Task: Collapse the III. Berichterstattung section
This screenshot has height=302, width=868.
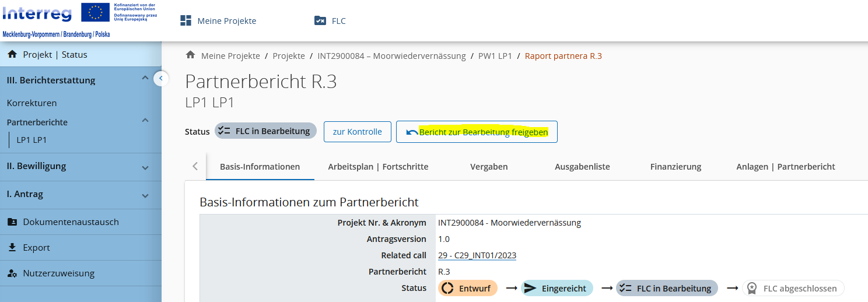Action: pos(145,79)
